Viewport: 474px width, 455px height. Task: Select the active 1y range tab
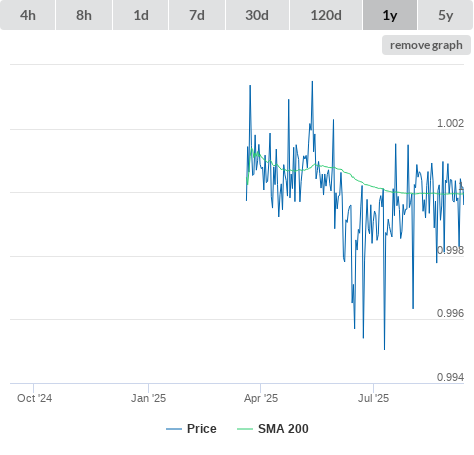click(x=390, y=15)
